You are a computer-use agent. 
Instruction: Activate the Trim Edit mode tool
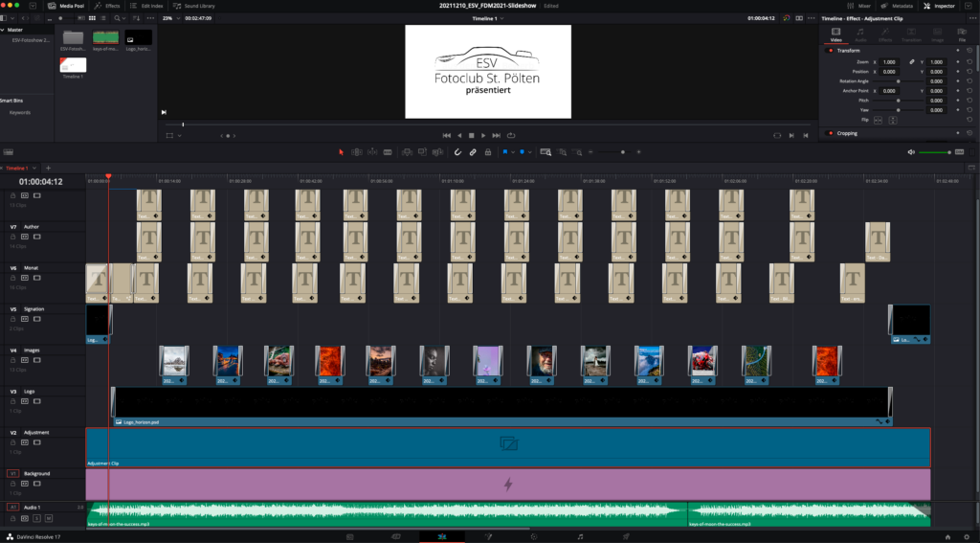point(357,152)
